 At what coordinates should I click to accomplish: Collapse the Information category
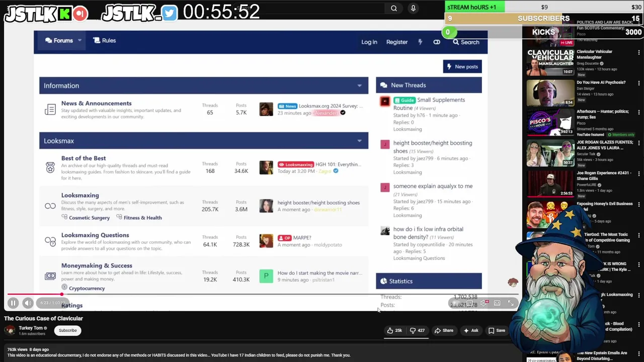tap(359, 86)
